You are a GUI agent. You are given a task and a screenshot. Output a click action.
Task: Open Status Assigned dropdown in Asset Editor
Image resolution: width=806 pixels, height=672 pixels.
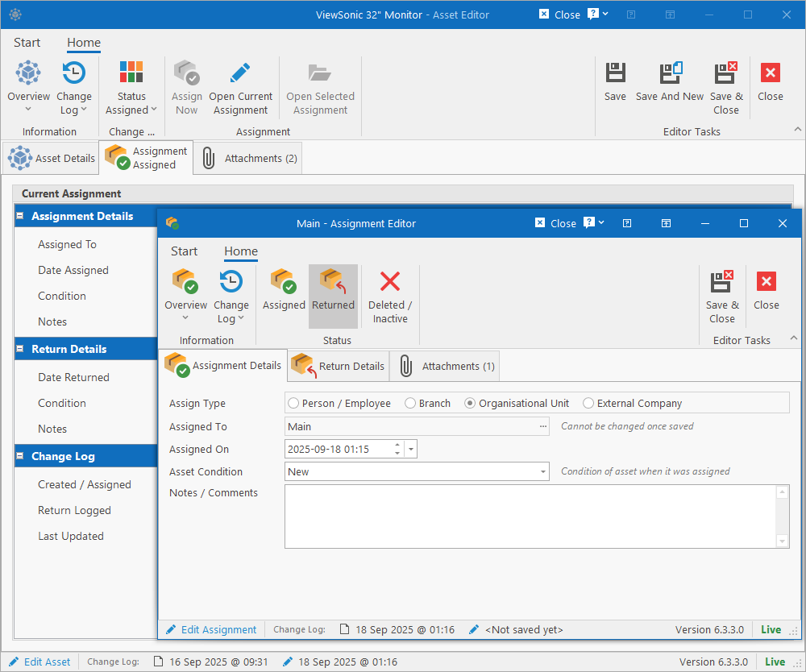(x=131, y=88)
